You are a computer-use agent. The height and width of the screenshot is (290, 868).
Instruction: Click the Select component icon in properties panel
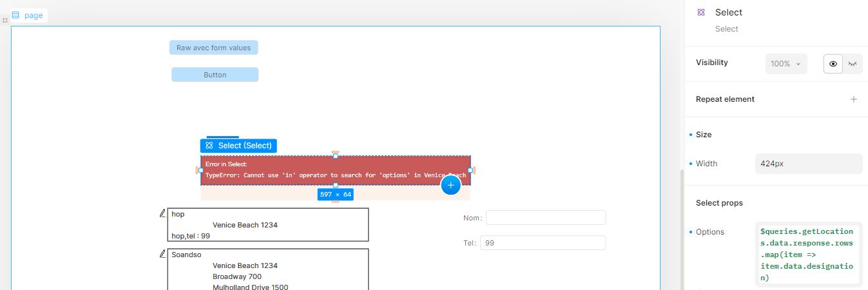point(701,12)
